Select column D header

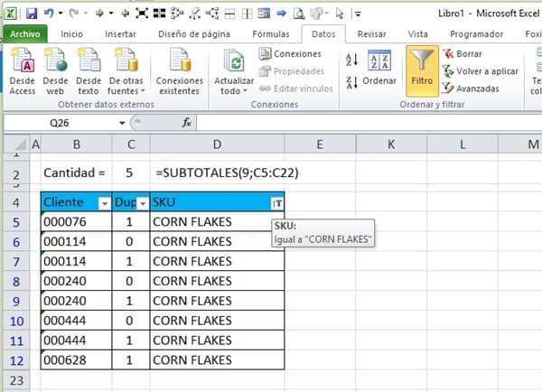point(217,145)
